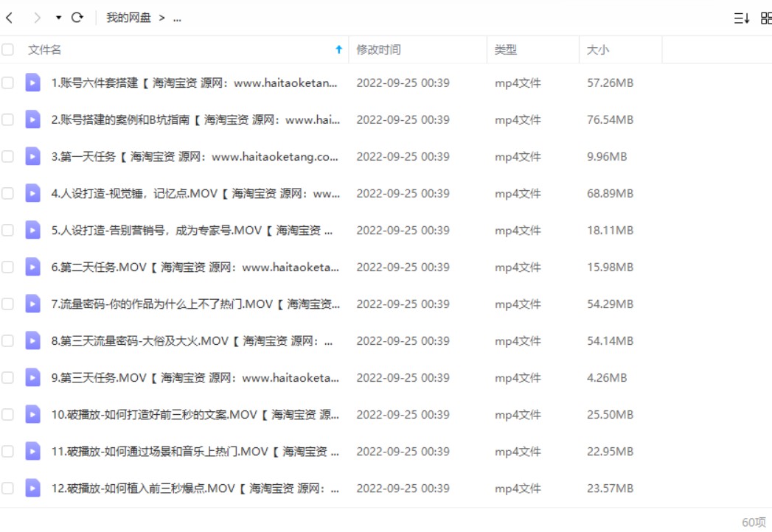Toggle the blue ascending sort arrow
This screenshot has width=772, height=532.
click(x=338, y=49)
